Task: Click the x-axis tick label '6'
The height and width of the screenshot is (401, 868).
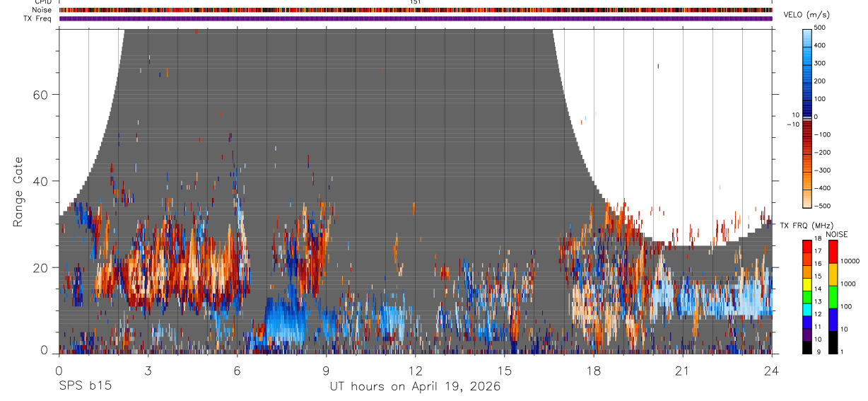Action: tap(237, 370)
